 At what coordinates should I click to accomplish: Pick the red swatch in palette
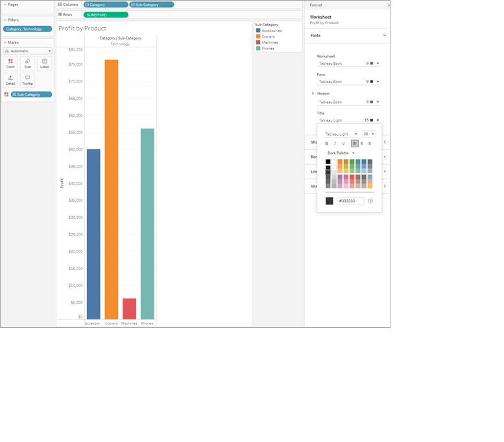click(x=352, y=177)
